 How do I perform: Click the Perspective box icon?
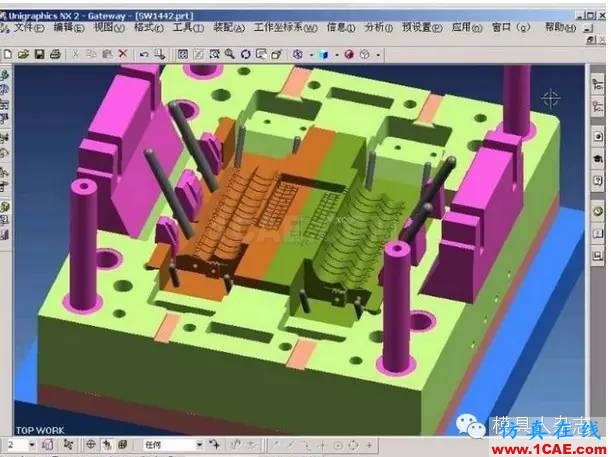[x=277, y=54]
